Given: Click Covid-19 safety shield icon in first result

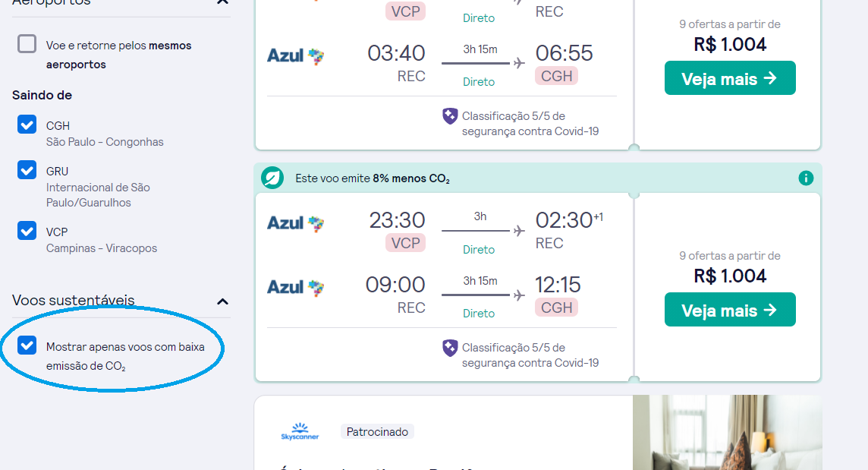Looking at the screenshot, I should click(x=450, y=116).
